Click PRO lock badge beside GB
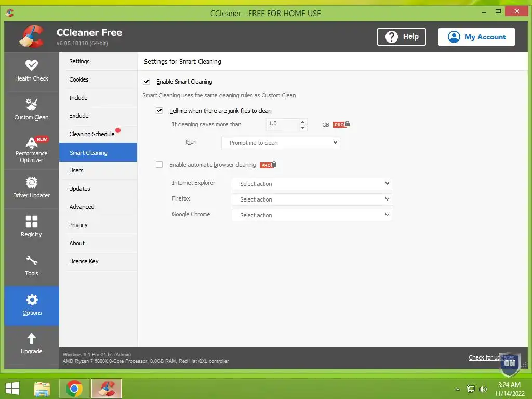532x399 pixels. pos(341,124)
